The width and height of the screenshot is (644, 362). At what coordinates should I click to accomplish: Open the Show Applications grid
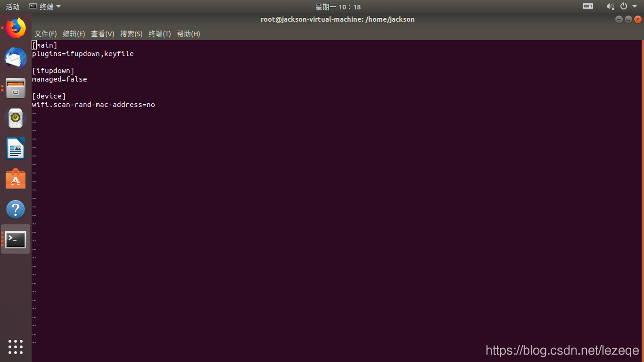tap(16, 347)
